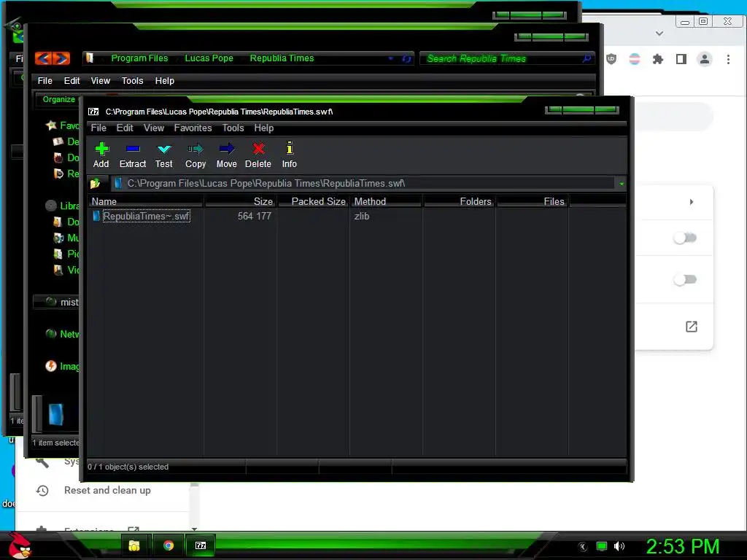Image resolution: width=747 pixels, height=560 pixels.
Task: Click the zlib method cell
Action: pyautogui.click(x=362, y=216)
